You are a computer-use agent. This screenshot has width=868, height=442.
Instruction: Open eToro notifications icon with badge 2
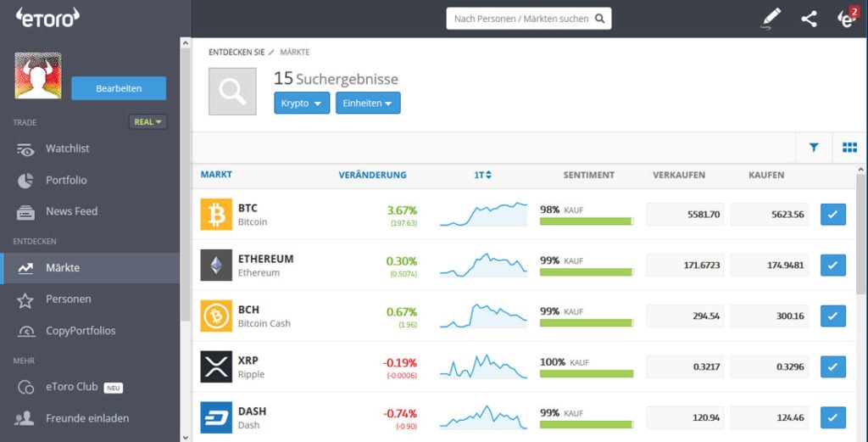tap(847, 19)
